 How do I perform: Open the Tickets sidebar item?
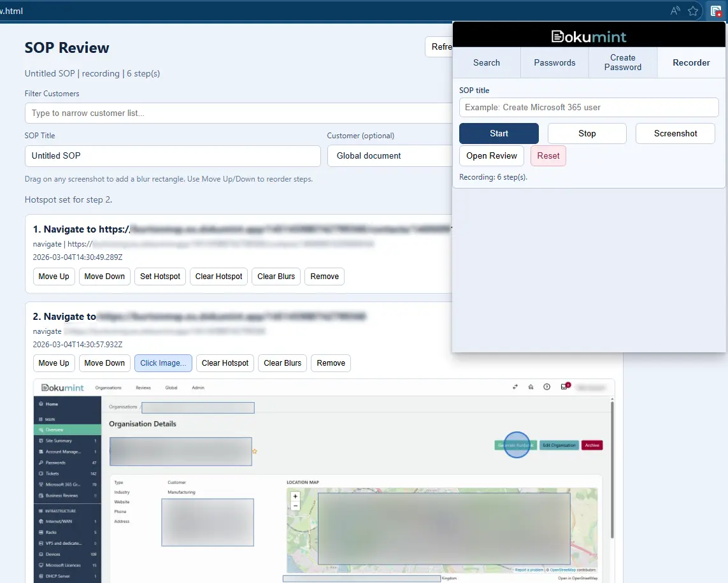[52, 473]
